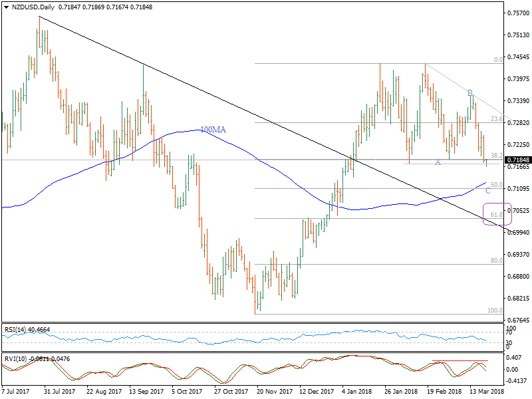532x399 pixels.
Task: Click the 80.0 Fibonacci level label
Action: coord(495,261)
